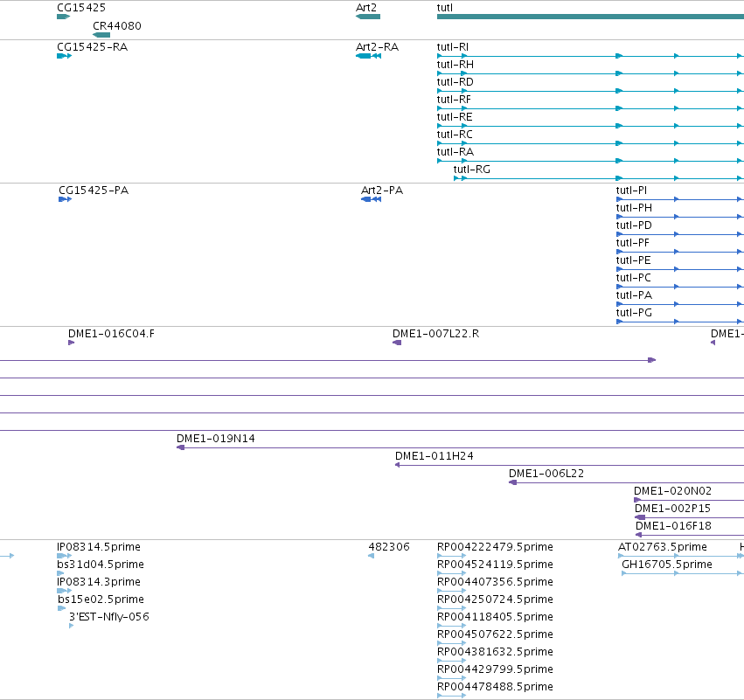The height and width of the screenshot is (700, 744).
Task: Select EST RP004429799.5prime
Action: pyautogui.click(x=495, y=669)
